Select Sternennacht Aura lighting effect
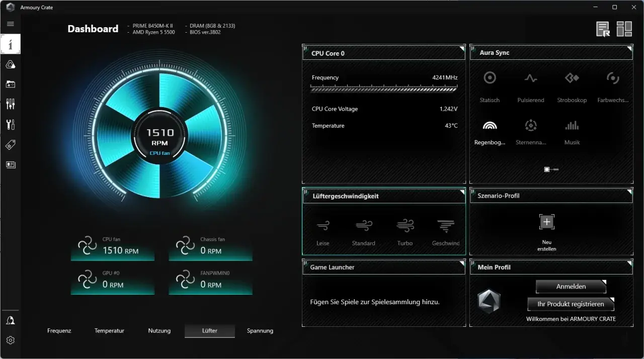Screen dimensions: 644x359 531,133
